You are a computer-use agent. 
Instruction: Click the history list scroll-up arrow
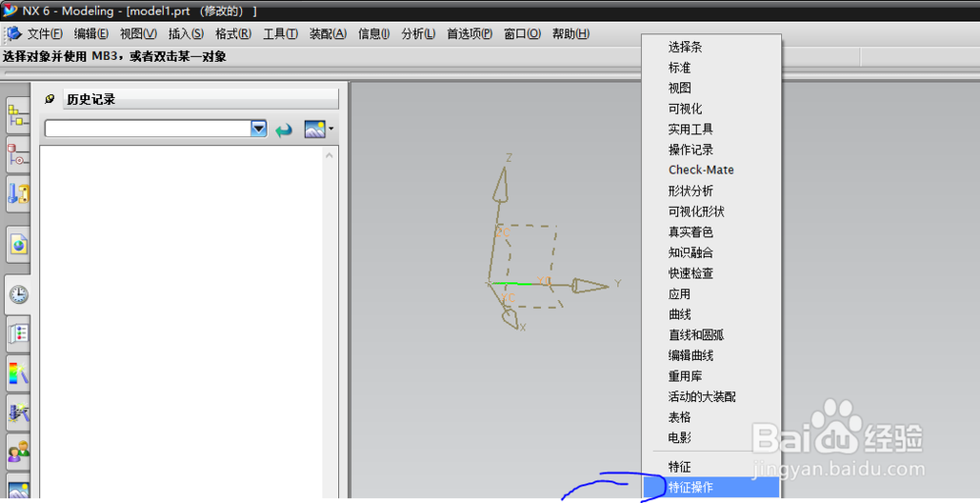click(x=330, y=155)
